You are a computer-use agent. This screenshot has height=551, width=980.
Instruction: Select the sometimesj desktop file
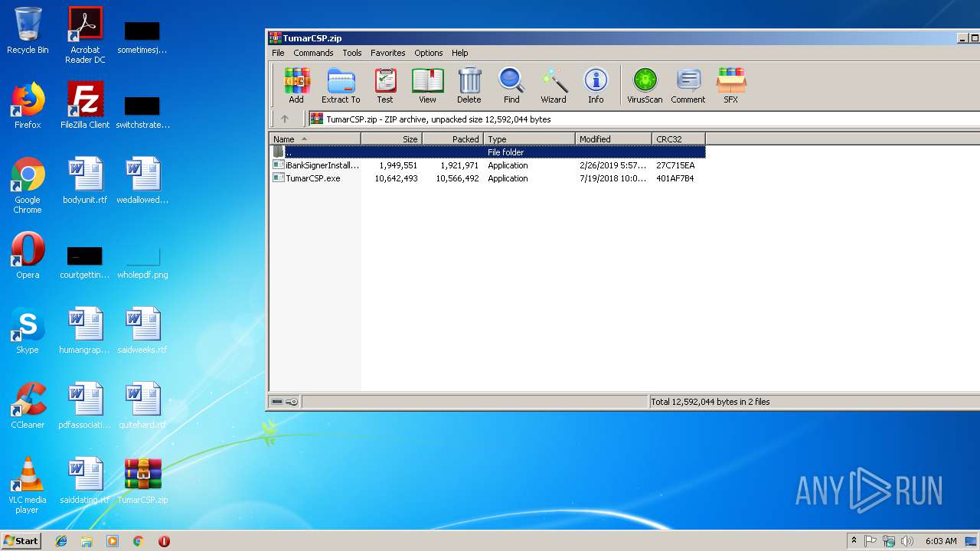(142, 37)
